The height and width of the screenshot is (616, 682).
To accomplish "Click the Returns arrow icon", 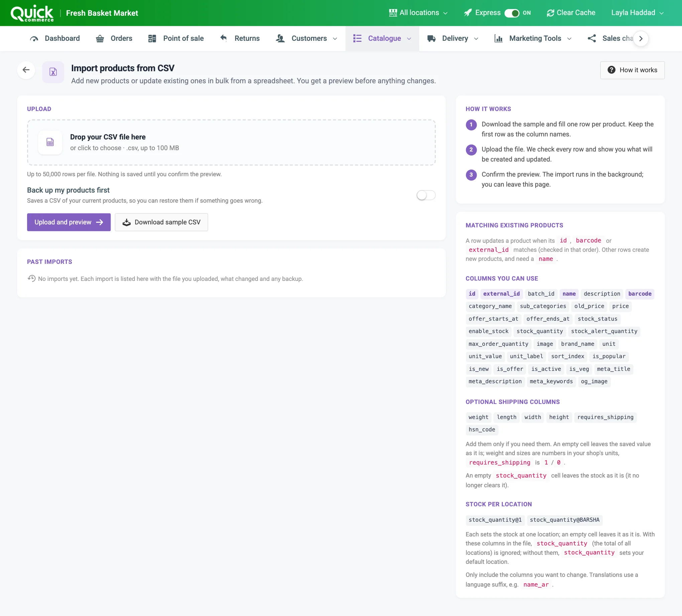I will point(224,38).
